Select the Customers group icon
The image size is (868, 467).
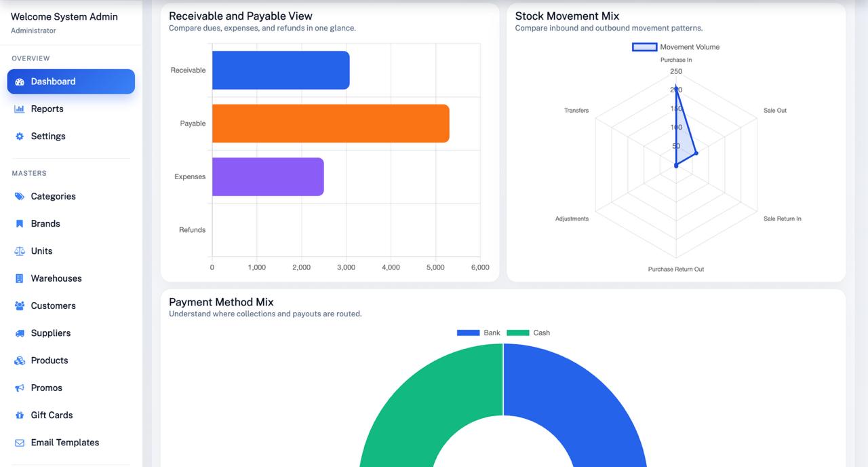tap(20, 305)
